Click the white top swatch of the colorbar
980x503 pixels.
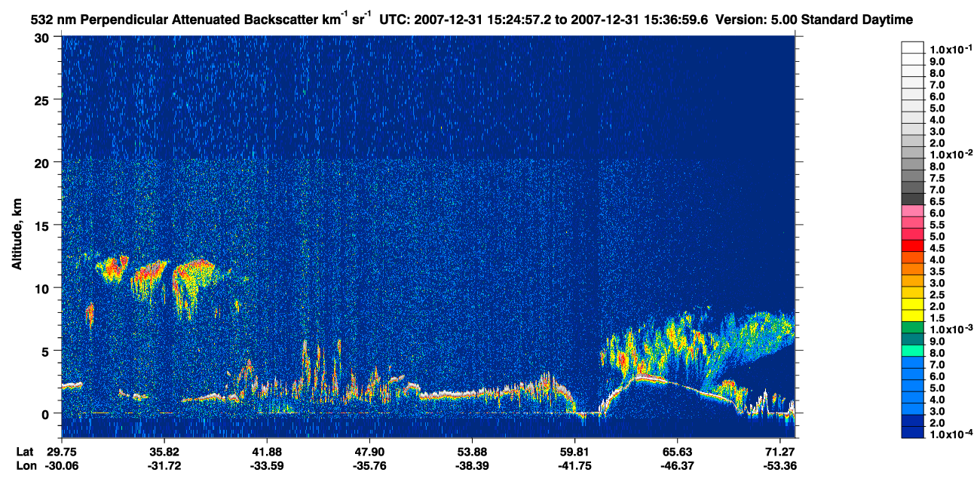pyautogui.click(x=912, y=47)
